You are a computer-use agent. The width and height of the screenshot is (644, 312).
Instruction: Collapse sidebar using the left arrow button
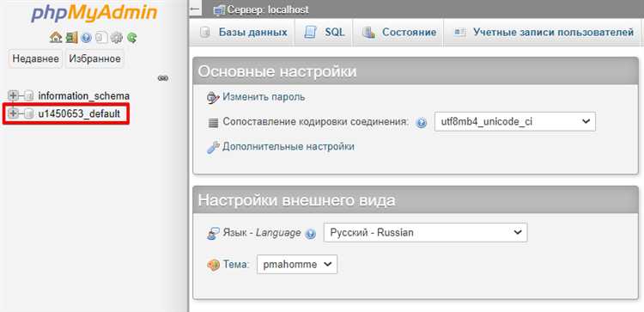point(196,9)
